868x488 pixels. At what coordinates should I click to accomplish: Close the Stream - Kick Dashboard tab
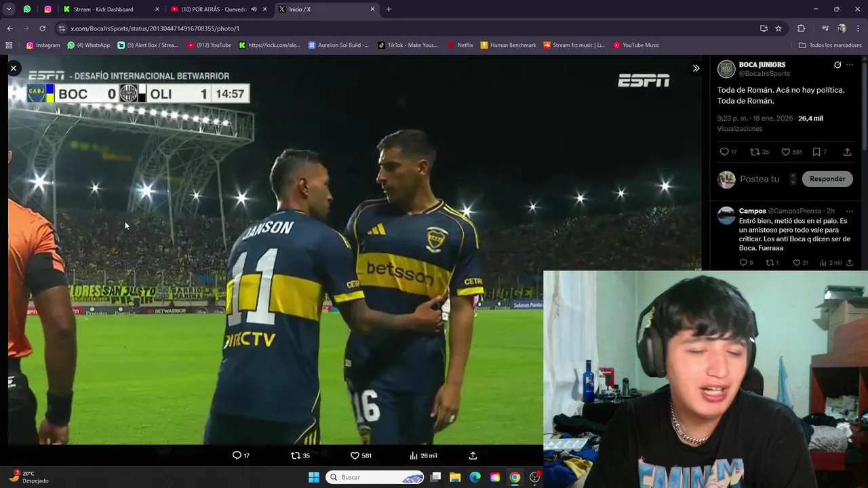click(157, 9)
